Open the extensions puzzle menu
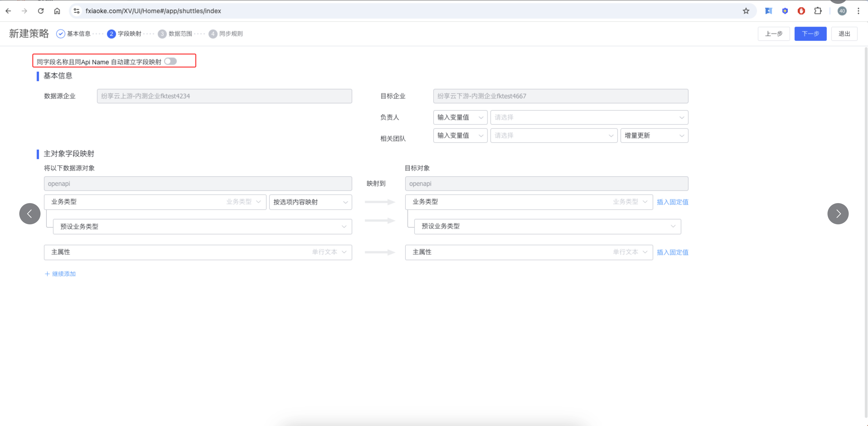Image resolution: width=868 pixels, height=426 pixels. click(x=818, y=11)
